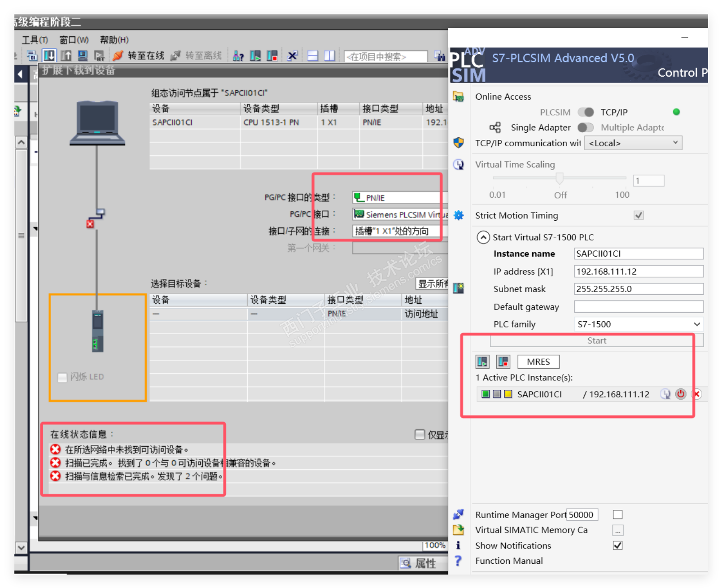
Task: Toggle the Strict Motion Timing checkbox
Action: 639,215
